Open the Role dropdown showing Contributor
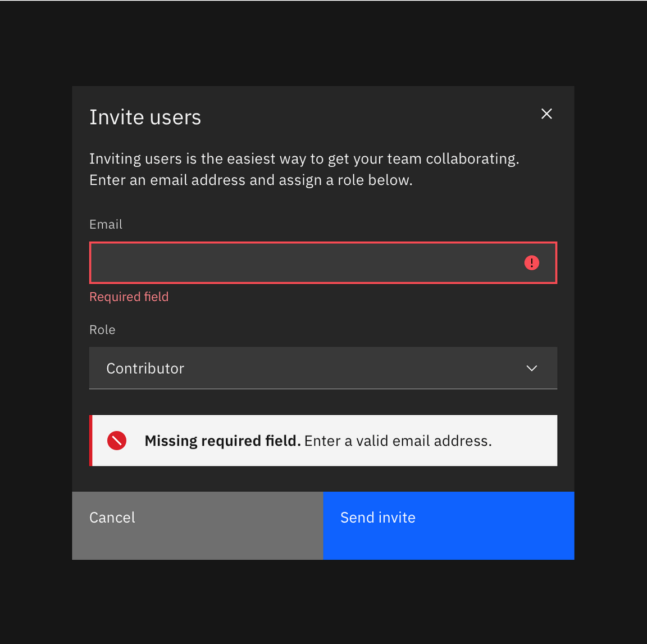 (323, 368)
